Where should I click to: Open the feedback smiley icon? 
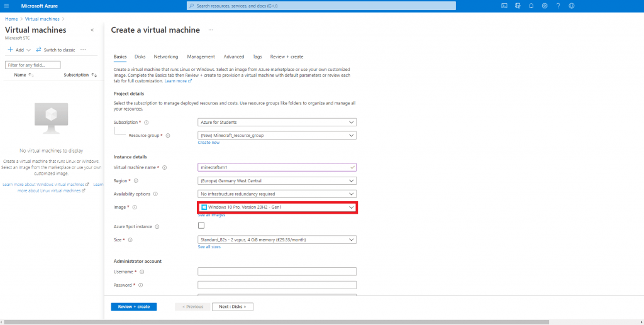coord(572,6)
